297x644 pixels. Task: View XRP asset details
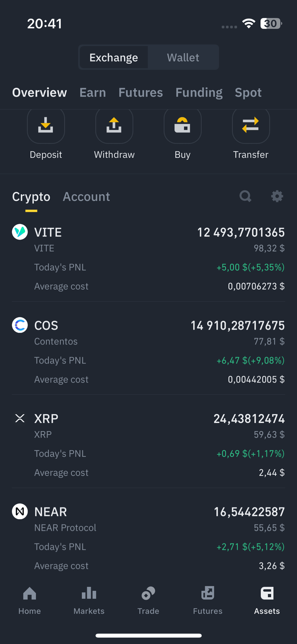click(148, 445)
